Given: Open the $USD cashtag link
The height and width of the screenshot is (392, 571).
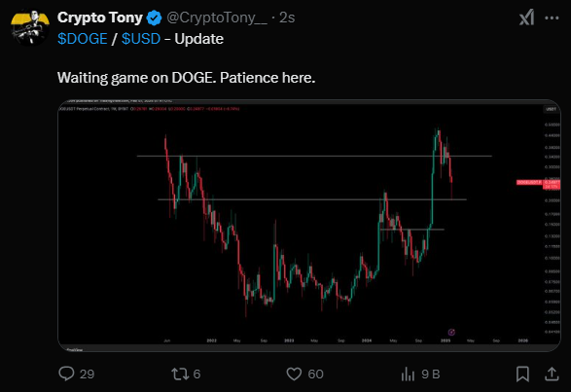Looking at the screenshot, I should 141,39.
